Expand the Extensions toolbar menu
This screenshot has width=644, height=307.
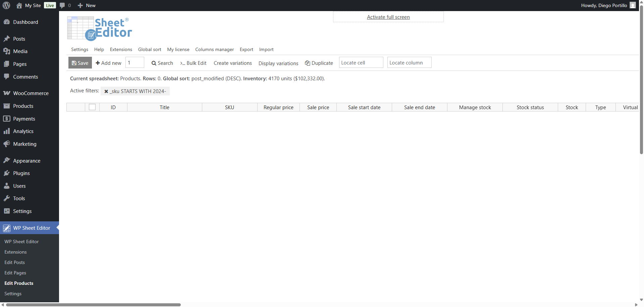(121, 49)
